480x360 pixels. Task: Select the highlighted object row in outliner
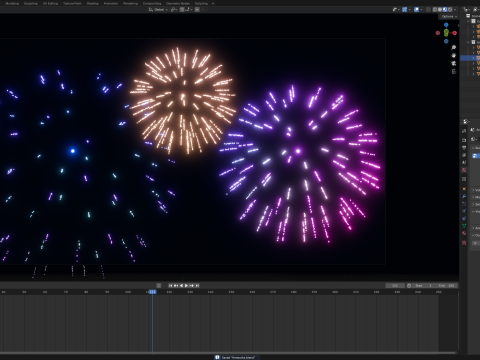pyautogui.click(x=470, y=58)
